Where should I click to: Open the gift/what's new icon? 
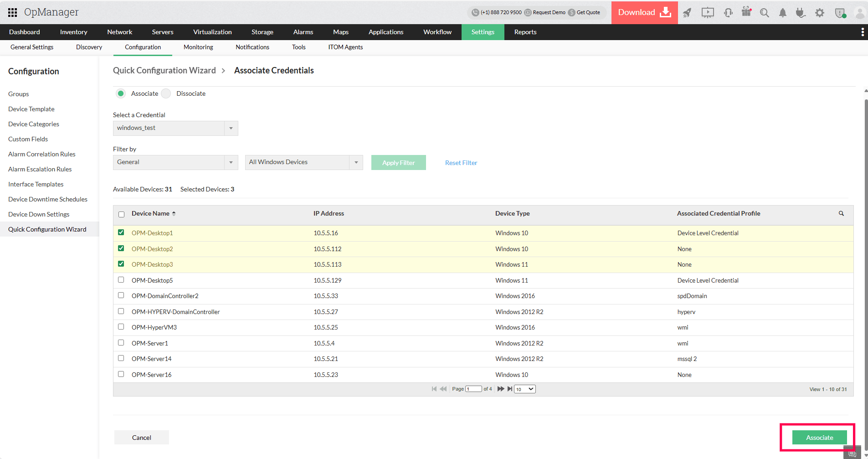pos(746,13)
